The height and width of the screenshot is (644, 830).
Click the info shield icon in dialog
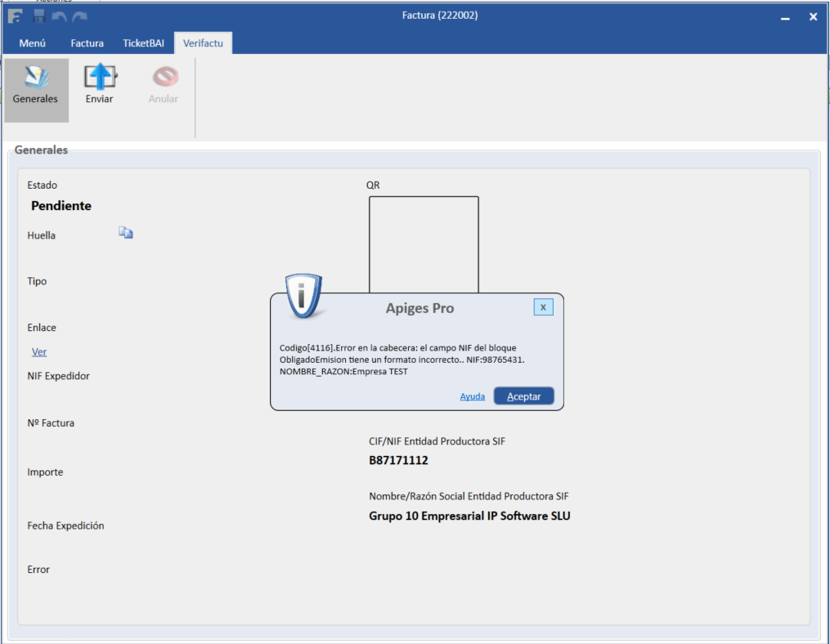click(303, 296)
